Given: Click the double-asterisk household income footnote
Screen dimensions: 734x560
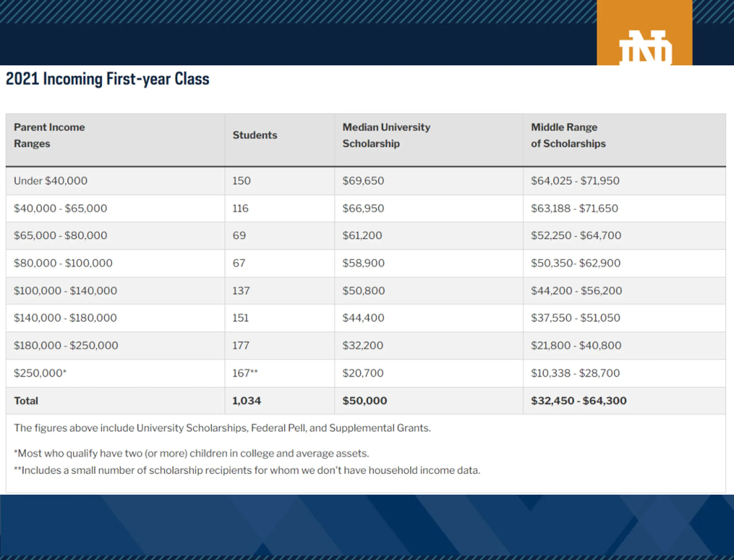Looking at the screenshot, I should tap(247, 470).
